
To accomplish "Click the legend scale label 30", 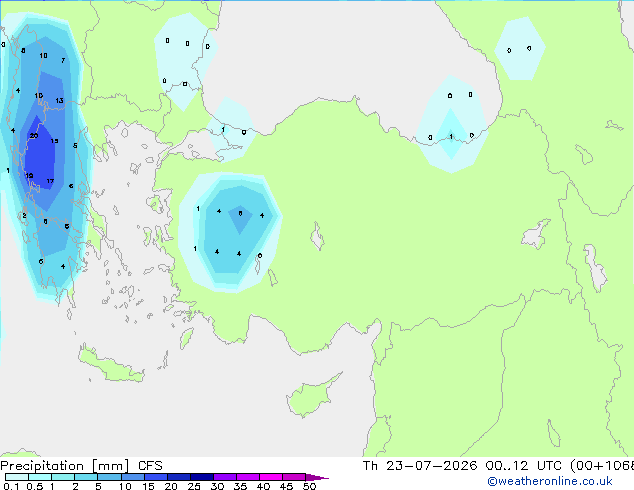I will coord(217,486).
